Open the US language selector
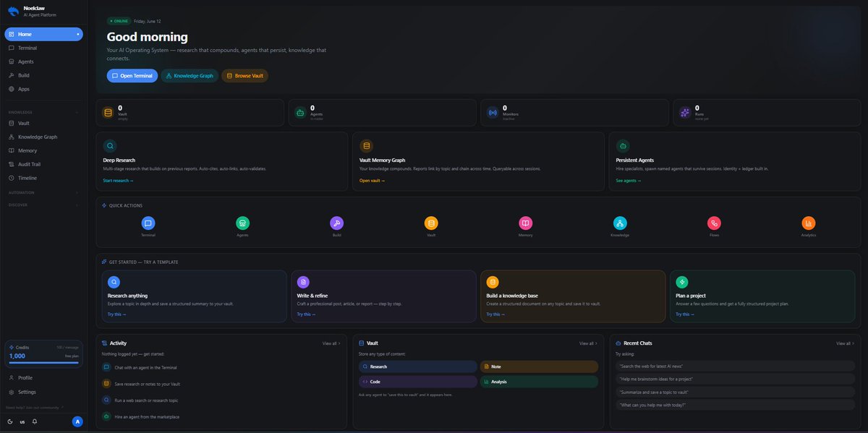868x433 pixels. coord(22,421)
